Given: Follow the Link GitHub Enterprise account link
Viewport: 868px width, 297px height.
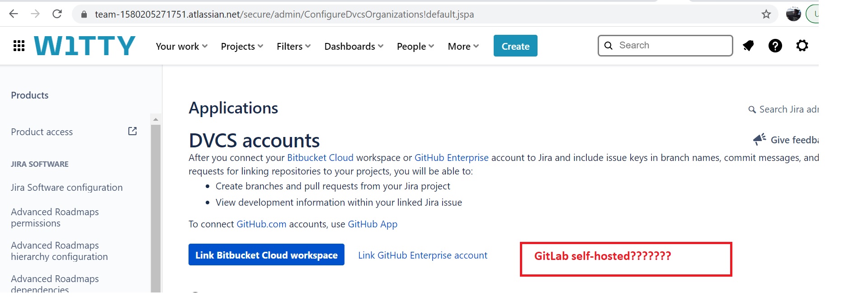Looking at the screenshot, I should [423, 255].
